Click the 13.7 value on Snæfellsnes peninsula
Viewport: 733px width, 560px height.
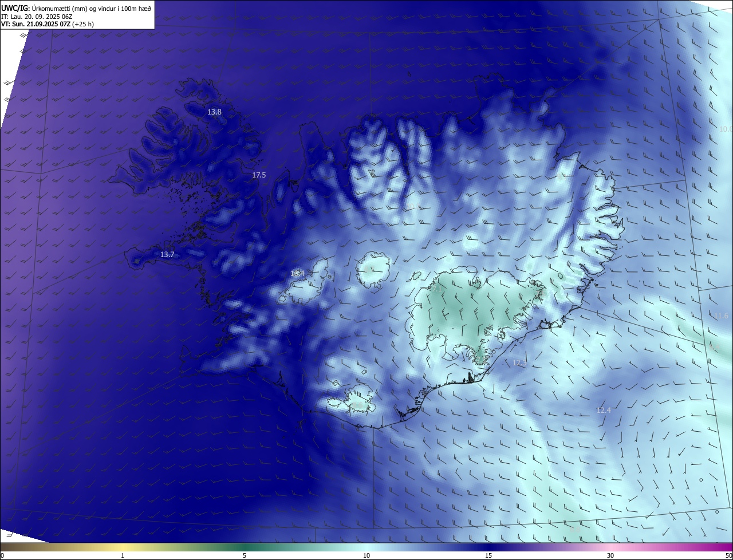[167, 254]
